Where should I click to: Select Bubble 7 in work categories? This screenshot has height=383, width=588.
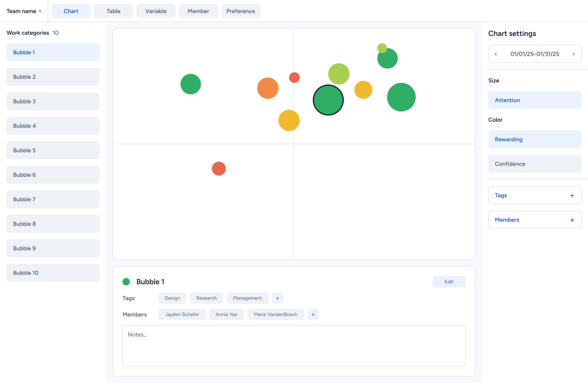pos(53,199)
